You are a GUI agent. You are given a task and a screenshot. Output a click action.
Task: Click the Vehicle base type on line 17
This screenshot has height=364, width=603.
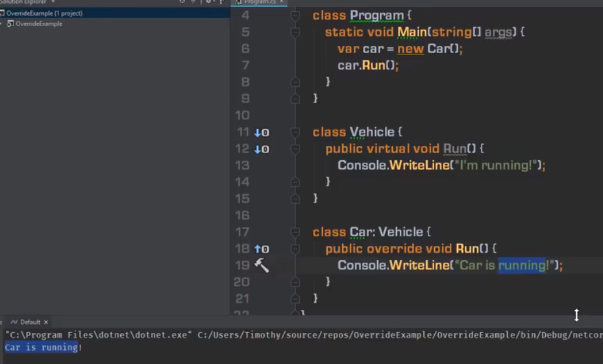pyautogui.click(x=400, y=232)
